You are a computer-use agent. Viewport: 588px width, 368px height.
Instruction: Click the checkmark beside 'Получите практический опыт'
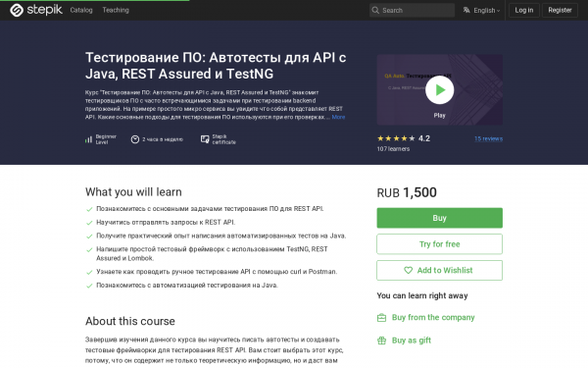point(89,237)
